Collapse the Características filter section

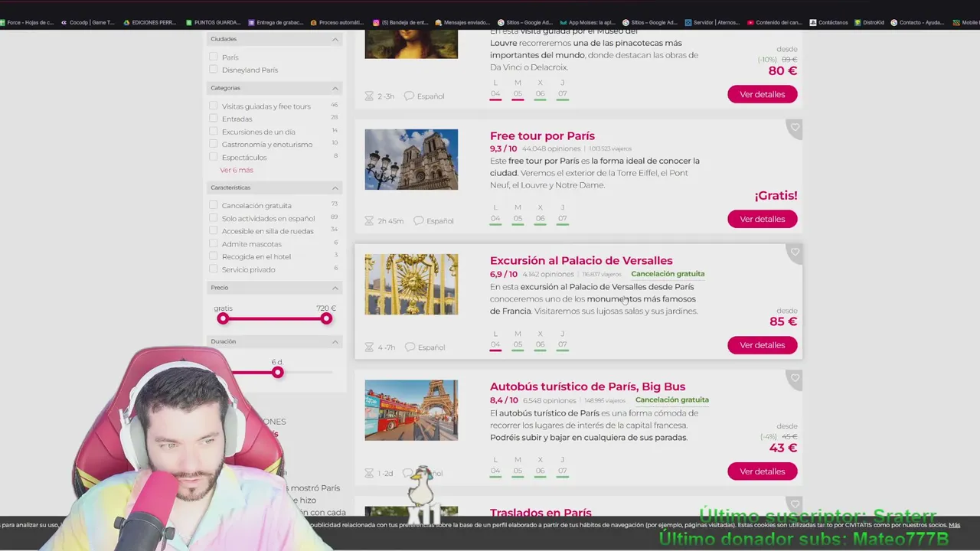click(335, 187)
